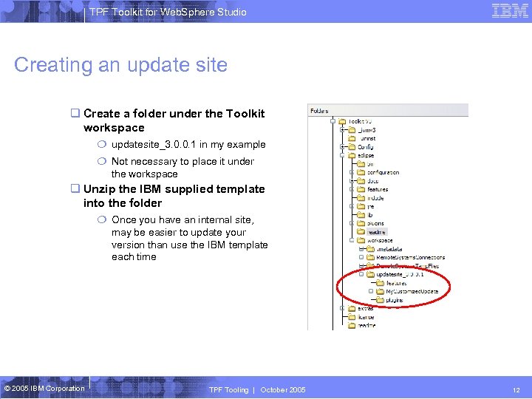532x399 pixels.
Task: Select the features label under updatesite_3.0.0.1
Action: click(x=396, y=283)
